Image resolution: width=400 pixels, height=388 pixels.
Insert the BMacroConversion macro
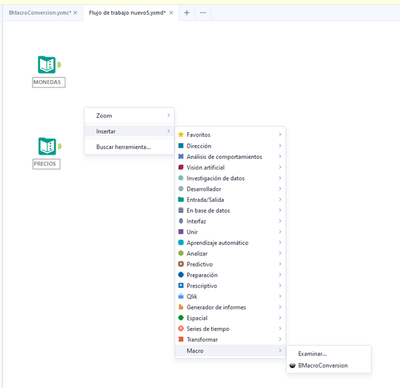(x=329, y=365)
